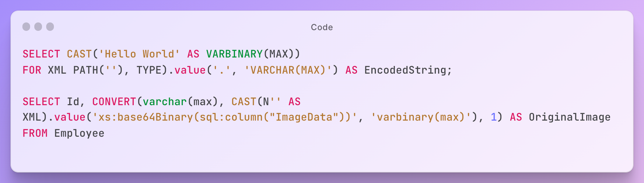Click the green VARBINARY keyword
Image resolution: width=644 pixels, height=183 pixels.
[234, 54]
